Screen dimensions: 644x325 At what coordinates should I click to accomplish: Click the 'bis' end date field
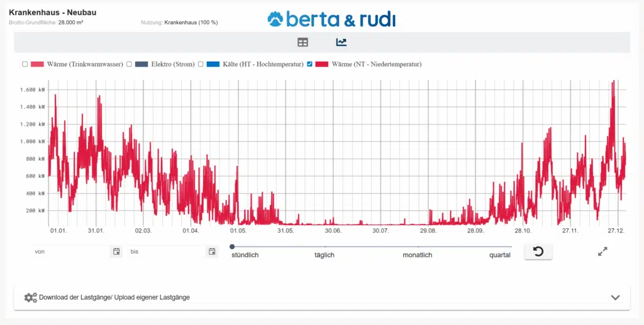pyautogui.click(x=167, y=251)
